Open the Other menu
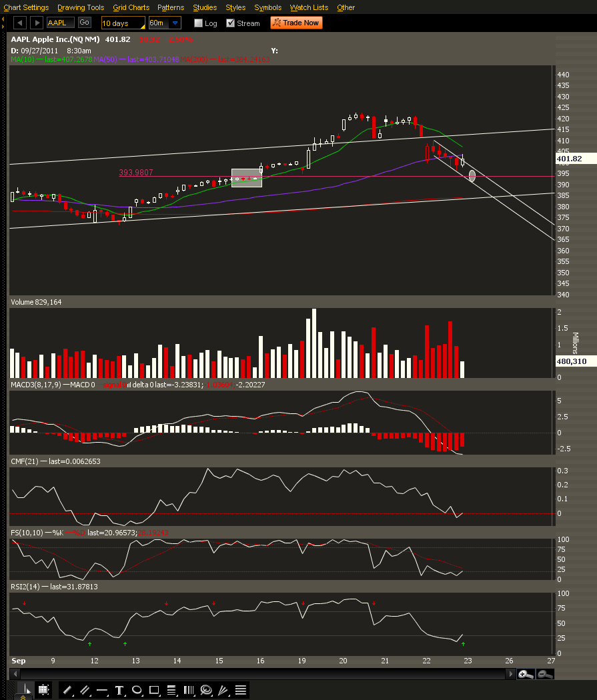Viewport: 597px width, 700px height. (x=346, y=7)
